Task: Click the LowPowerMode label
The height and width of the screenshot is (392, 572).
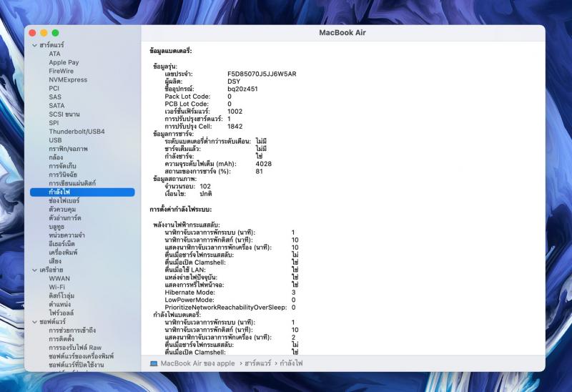Action: (x=189, y=300)
